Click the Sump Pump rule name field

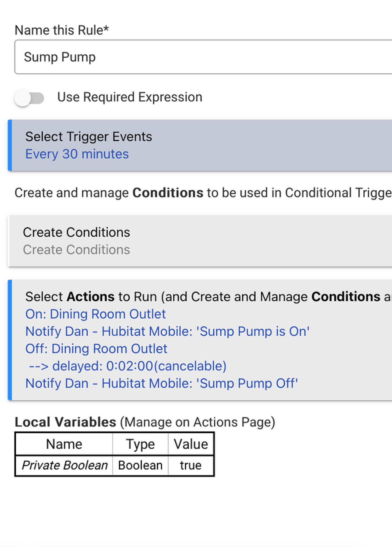click(203, 57)
